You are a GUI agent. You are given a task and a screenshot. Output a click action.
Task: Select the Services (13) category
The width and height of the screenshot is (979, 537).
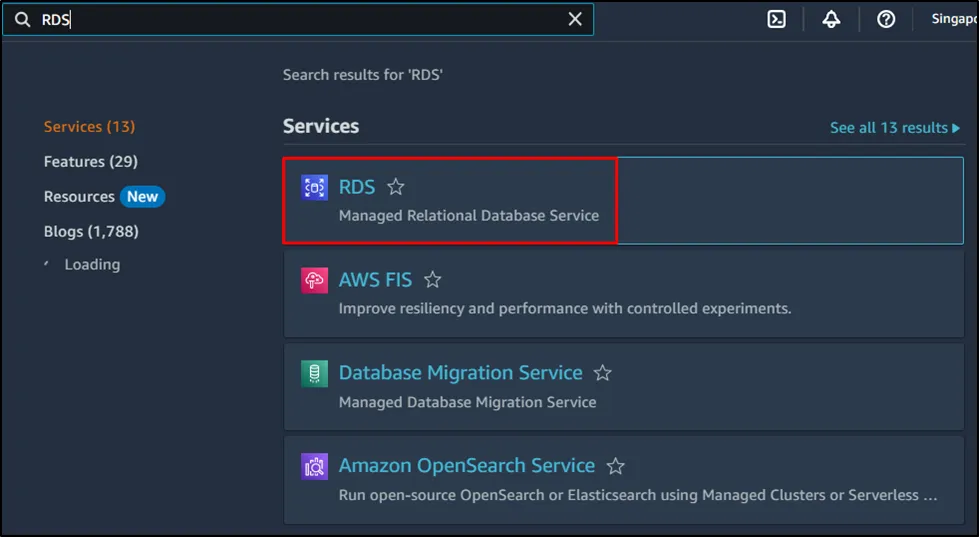89,127
